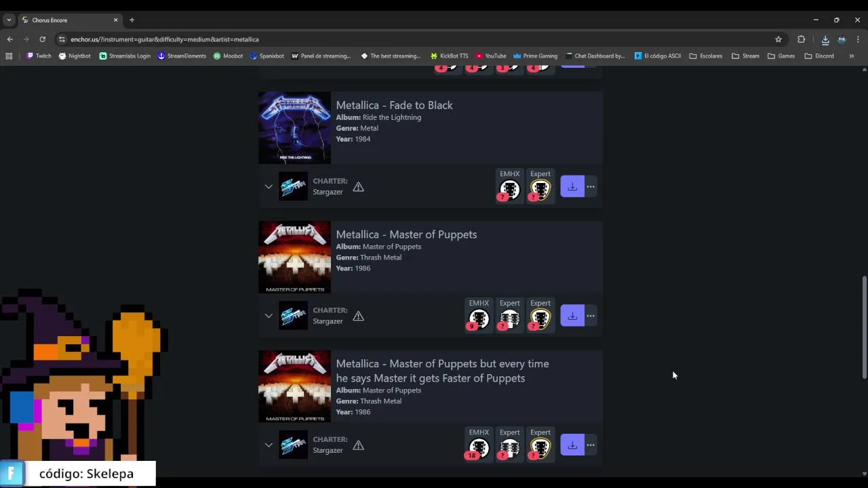
Task: Open the Nightbot bookmark
Action: [75, 56]
